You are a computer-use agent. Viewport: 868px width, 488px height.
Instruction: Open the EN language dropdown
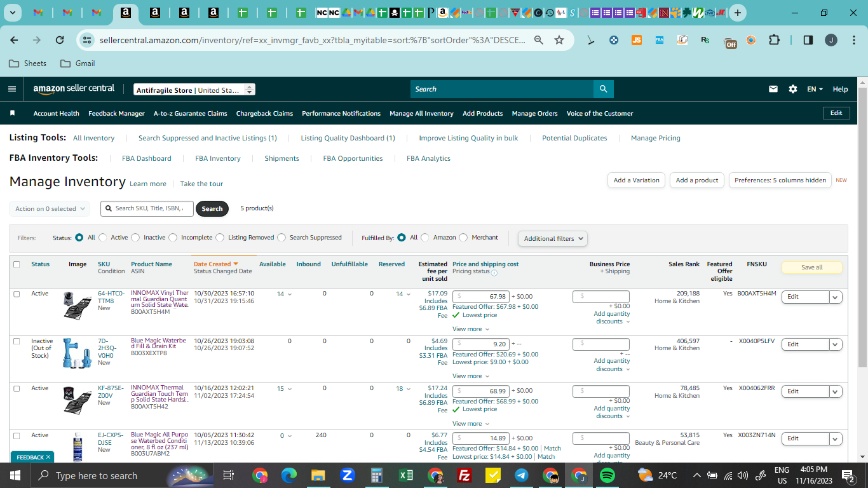click(815, 89)
